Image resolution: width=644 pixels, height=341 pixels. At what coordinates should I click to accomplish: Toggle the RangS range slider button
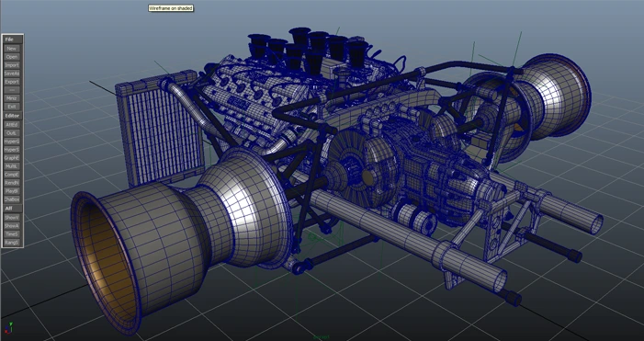[x=12, y=243]
